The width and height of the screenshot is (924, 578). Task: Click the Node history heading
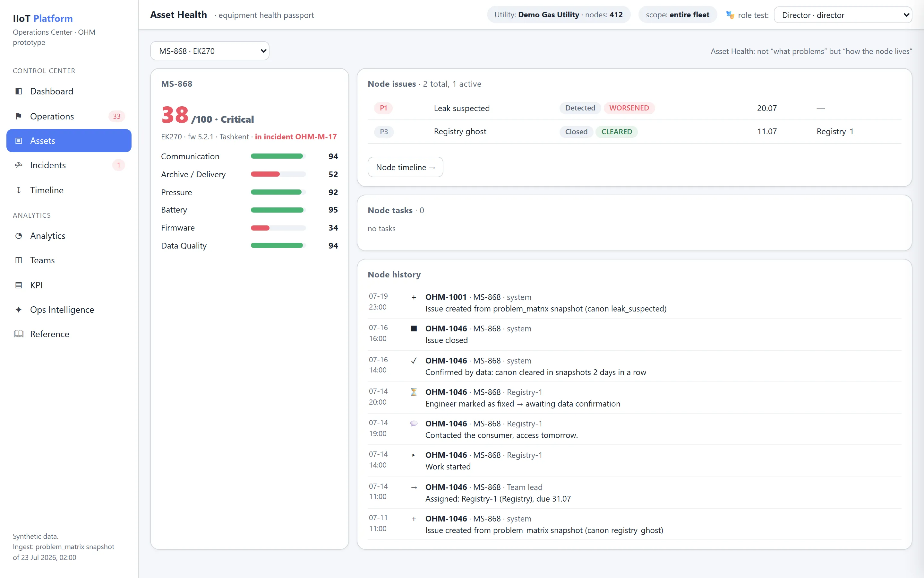tap(394, 275)
